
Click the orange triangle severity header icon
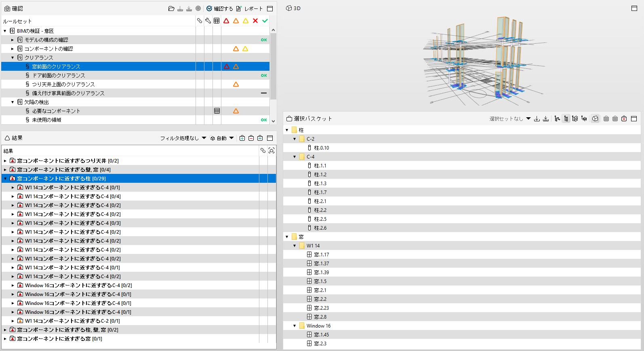236,21
